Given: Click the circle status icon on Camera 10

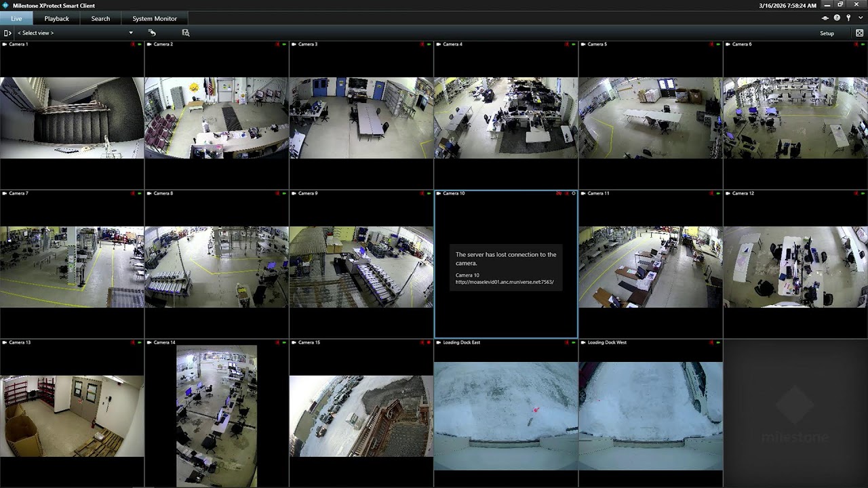Looking at the screenshot, I should tap(573, 193).
